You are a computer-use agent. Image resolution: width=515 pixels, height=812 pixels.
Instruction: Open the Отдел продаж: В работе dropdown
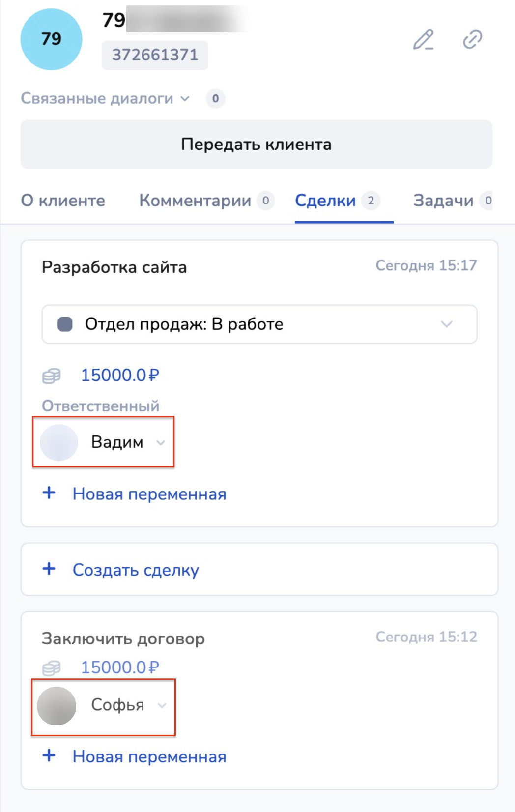(259, 324)
